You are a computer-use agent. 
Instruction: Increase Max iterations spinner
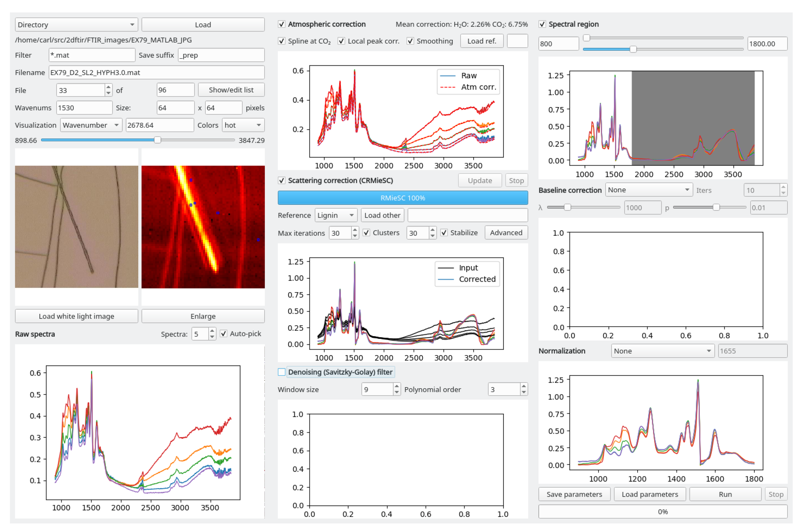(355, 230)
